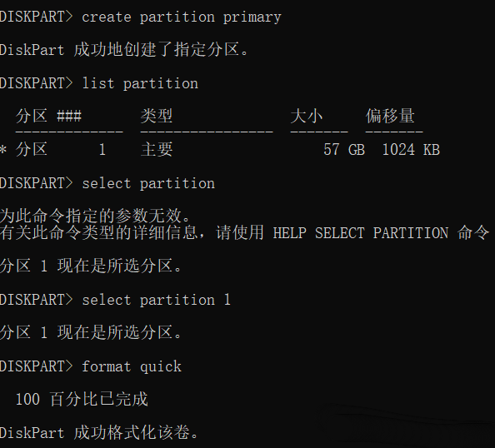Click the 'create partition primary' command text
Viewport: 495px width, 448px height.
(181, 17)
